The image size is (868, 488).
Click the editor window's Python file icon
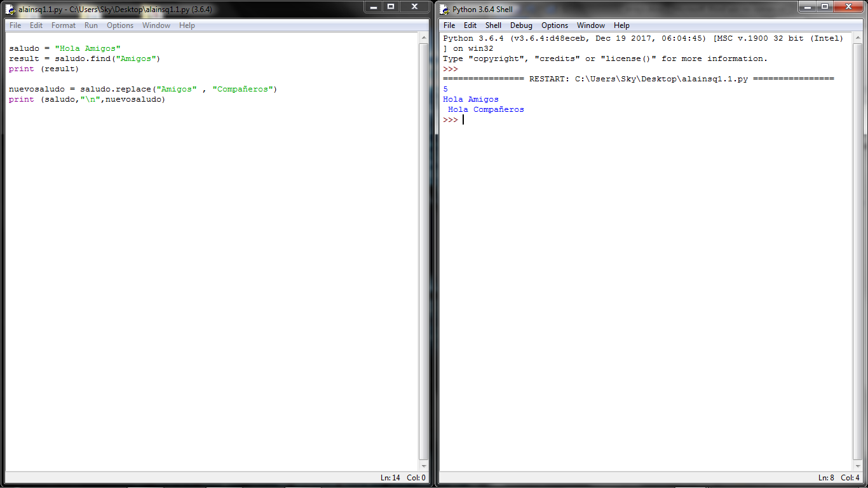click(x=10, y=10)
